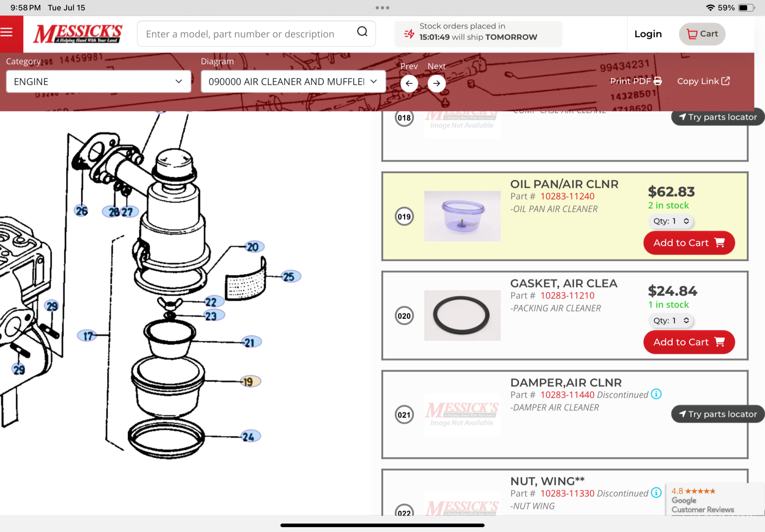Image resolution: width=765 pixels, height=532 pixels.
Task: Click the $62.83 price
Action: click(671, 192)
